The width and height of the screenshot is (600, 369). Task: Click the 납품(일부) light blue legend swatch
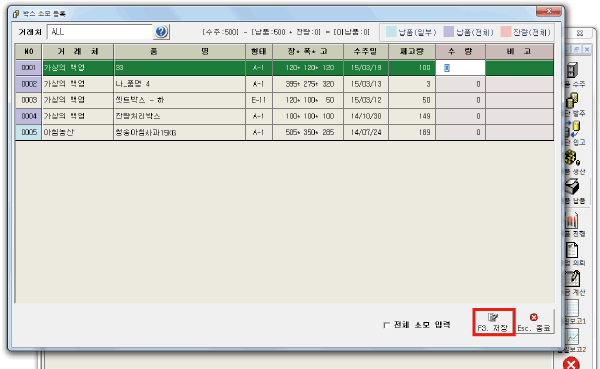click(x=391, y=32)
